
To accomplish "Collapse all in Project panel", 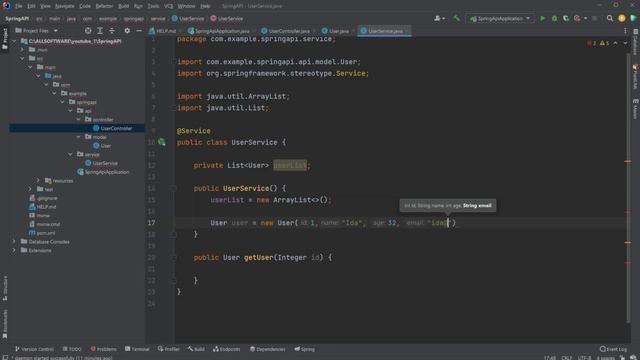I will point(112,31).
